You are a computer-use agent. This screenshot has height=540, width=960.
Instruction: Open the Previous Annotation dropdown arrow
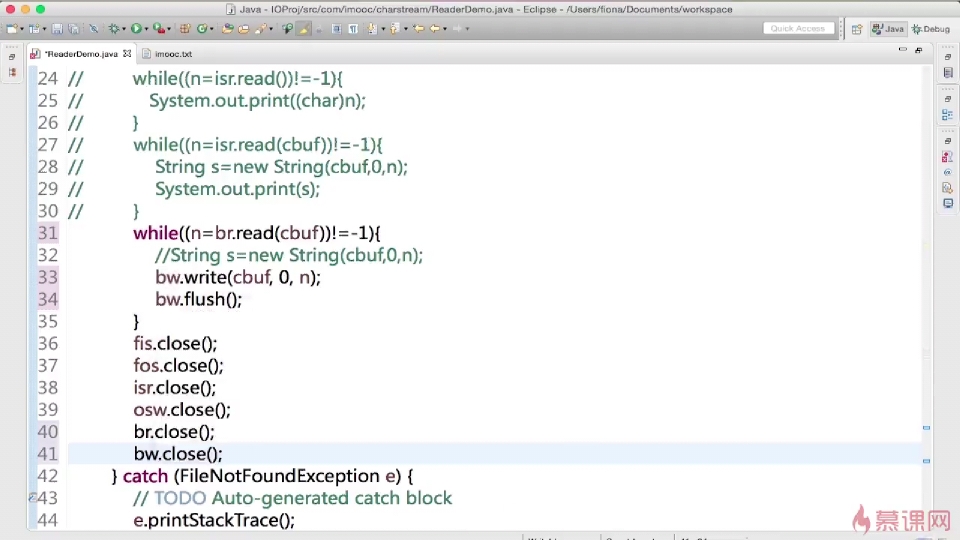click(x=406, y=29)
